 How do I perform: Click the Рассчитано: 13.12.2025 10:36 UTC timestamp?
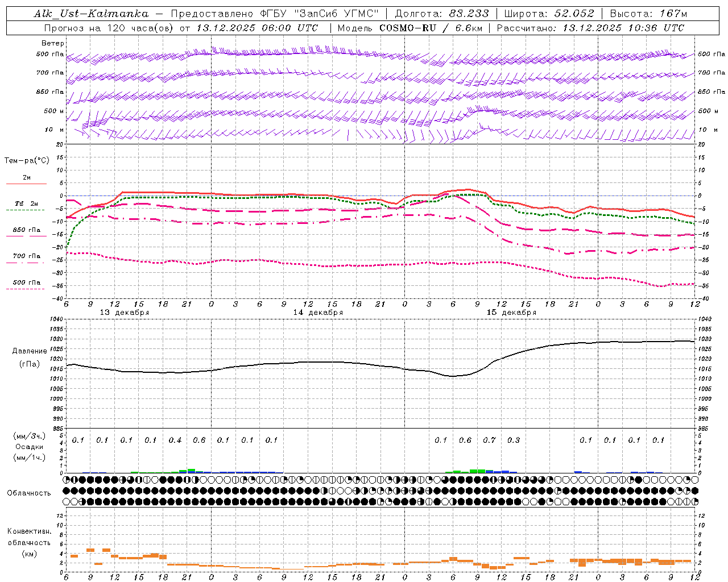click(x=590, y=28)
